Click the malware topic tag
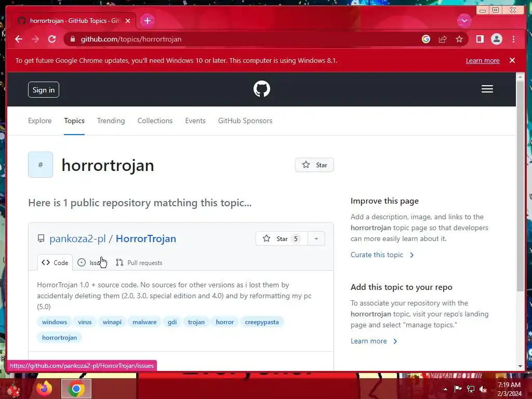The width and height of the screenshot is (532, 399). pyautogui.click(x=144, y=322)
